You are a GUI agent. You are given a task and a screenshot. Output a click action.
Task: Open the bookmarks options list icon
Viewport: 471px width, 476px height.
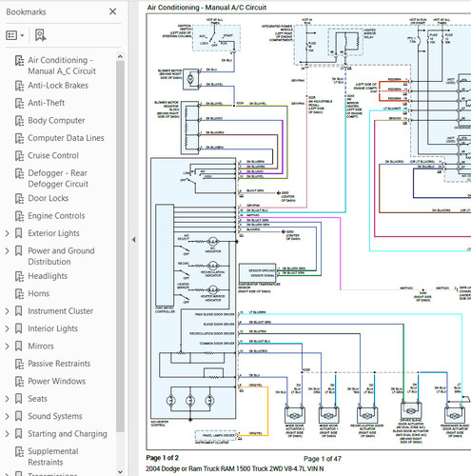coord(11,35)
